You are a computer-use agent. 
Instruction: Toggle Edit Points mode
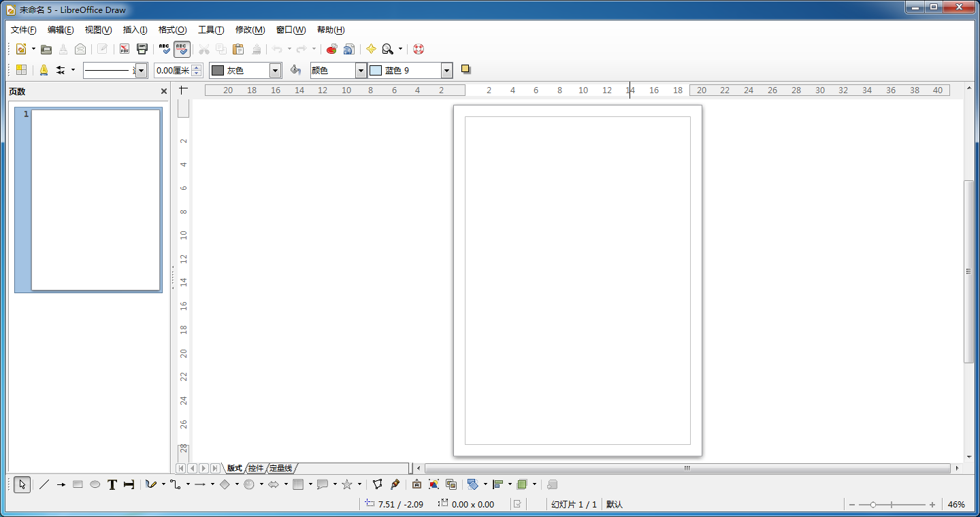point(378,484)
